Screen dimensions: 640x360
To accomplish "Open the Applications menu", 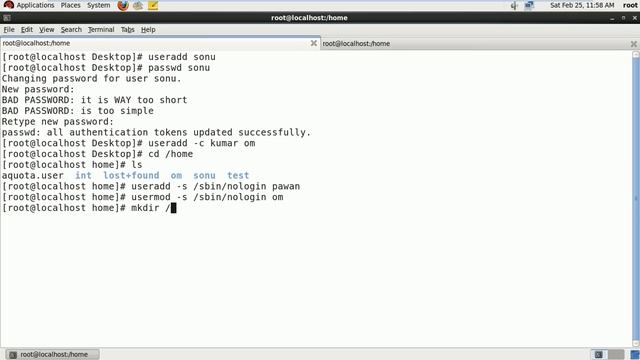I will pos(29,5).
